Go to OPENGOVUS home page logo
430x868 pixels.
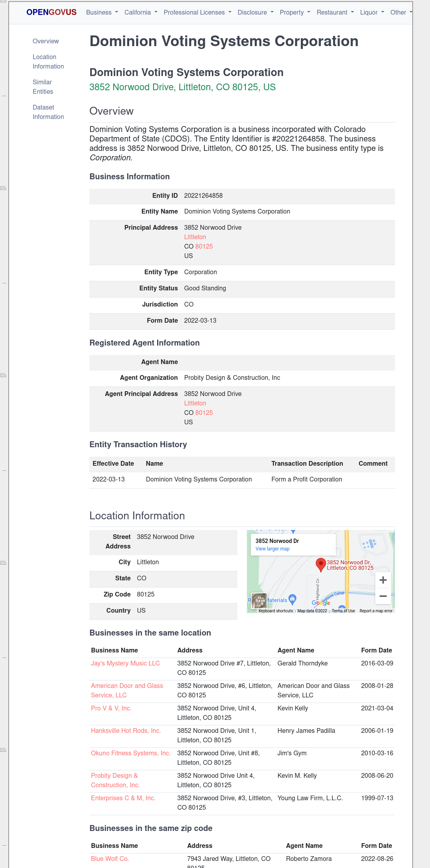click(52, 12)
